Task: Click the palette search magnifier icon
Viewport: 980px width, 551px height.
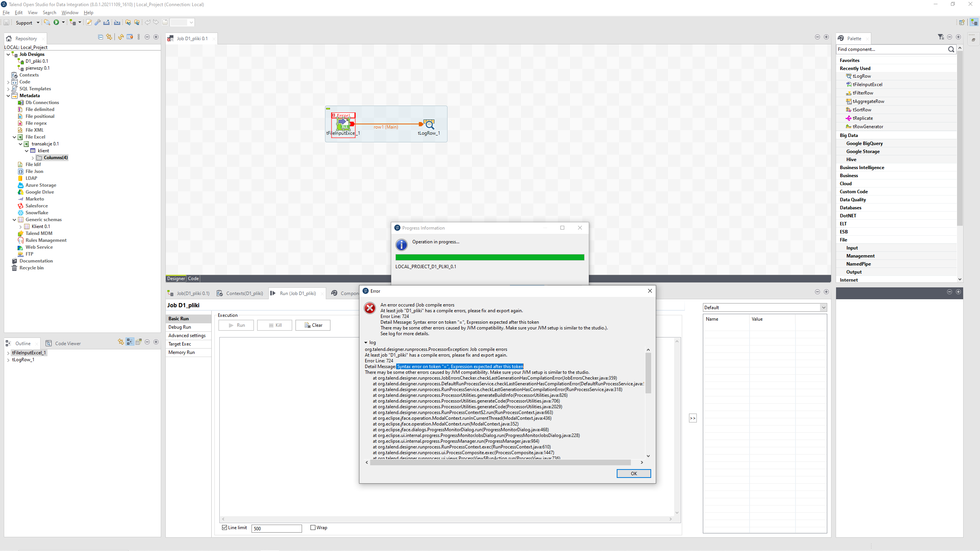Action: (951, 49)
